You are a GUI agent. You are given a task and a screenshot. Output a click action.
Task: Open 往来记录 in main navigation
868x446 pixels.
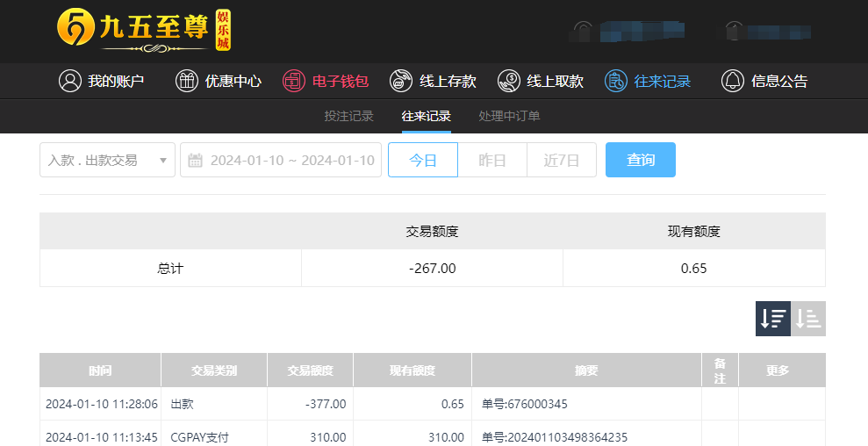(x=648, y=81)
